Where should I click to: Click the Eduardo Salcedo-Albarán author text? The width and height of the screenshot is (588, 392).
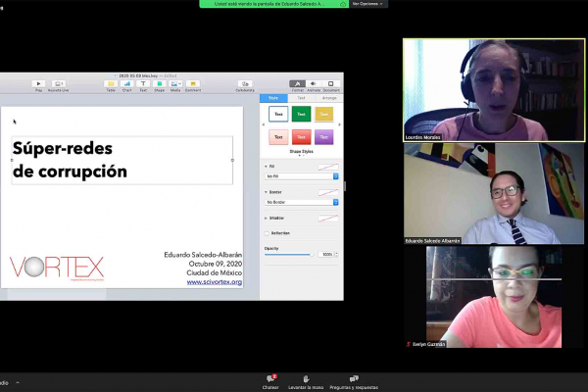tap(203, 255)
